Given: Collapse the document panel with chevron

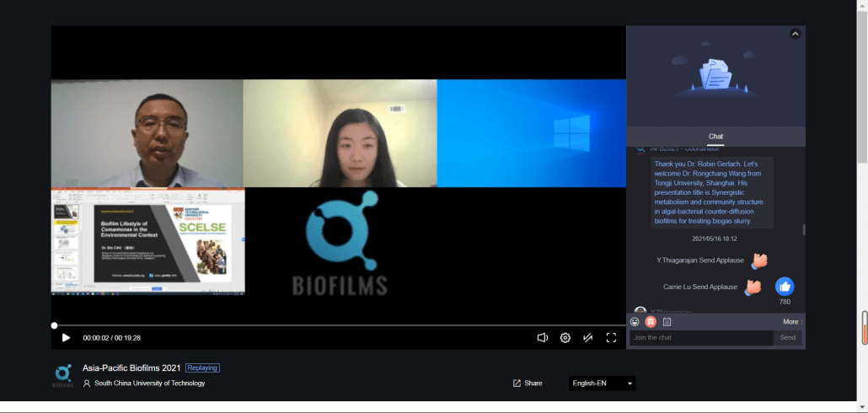Looking at the screenshot, I should (x=795, y=34).
